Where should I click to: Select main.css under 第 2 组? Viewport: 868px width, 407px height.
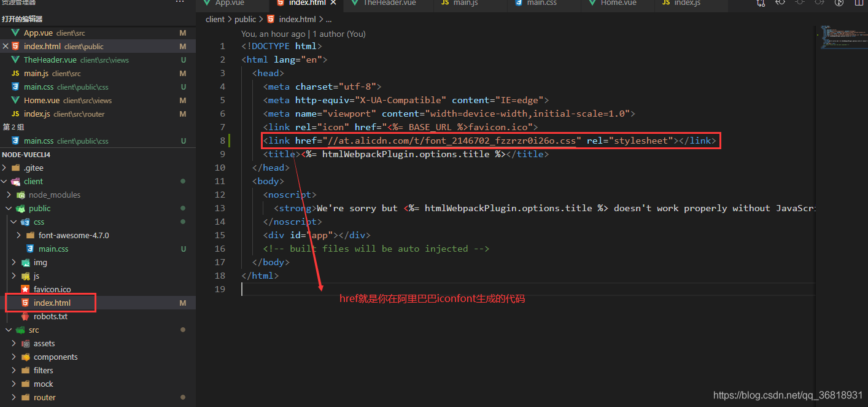(x=98, y=141)
